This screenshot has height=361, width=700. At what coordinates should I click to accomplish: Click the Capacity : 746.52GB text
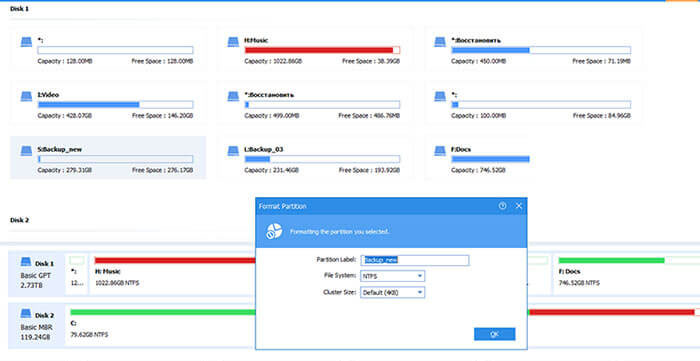coord(478,170)
